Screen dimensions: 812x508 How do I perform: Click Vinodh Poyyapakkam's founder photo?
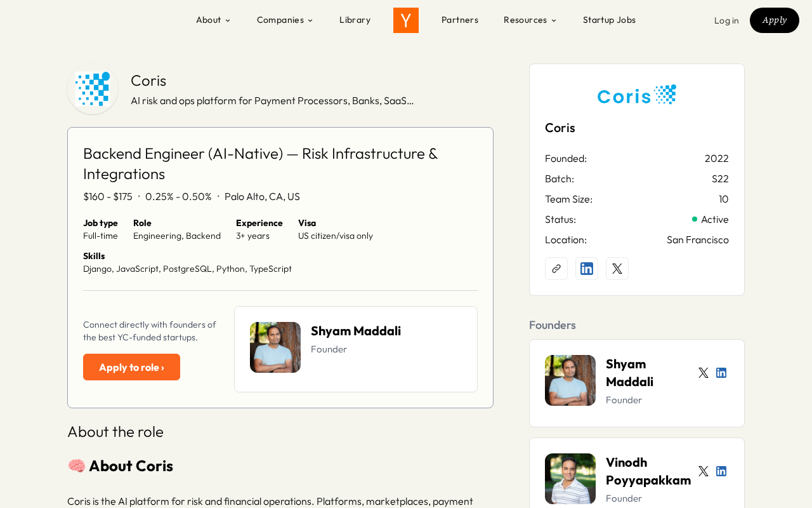(570, 479)
